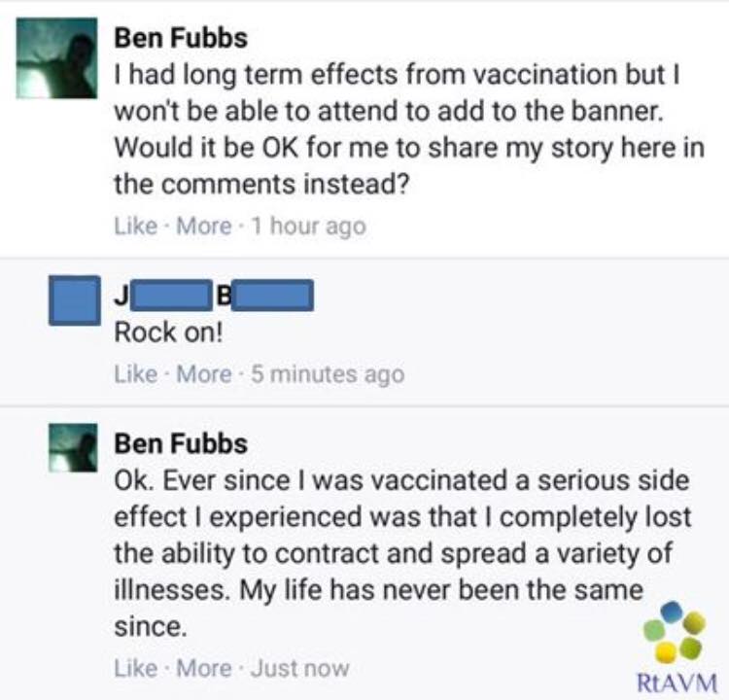Open Ben Fubbs' small avatar in reply thread
This screenshot has width=729, height=700.
pos(73,448)
